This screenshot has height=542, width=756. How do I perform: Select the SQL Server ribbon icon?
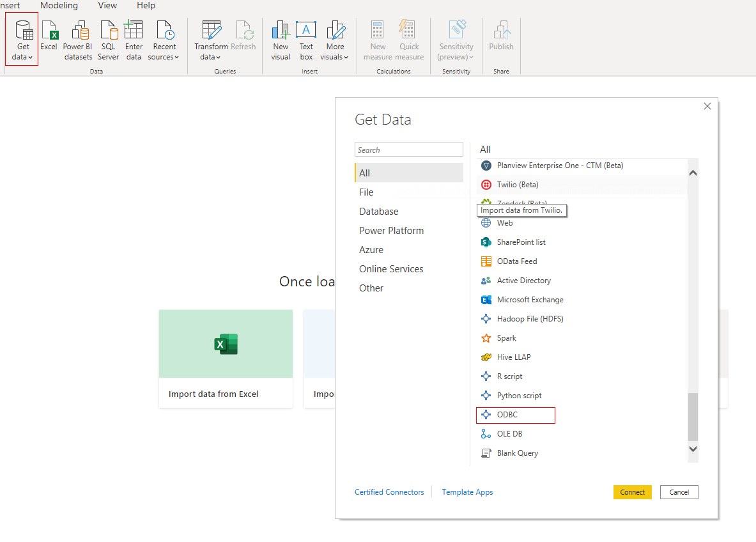pos(109,40)
